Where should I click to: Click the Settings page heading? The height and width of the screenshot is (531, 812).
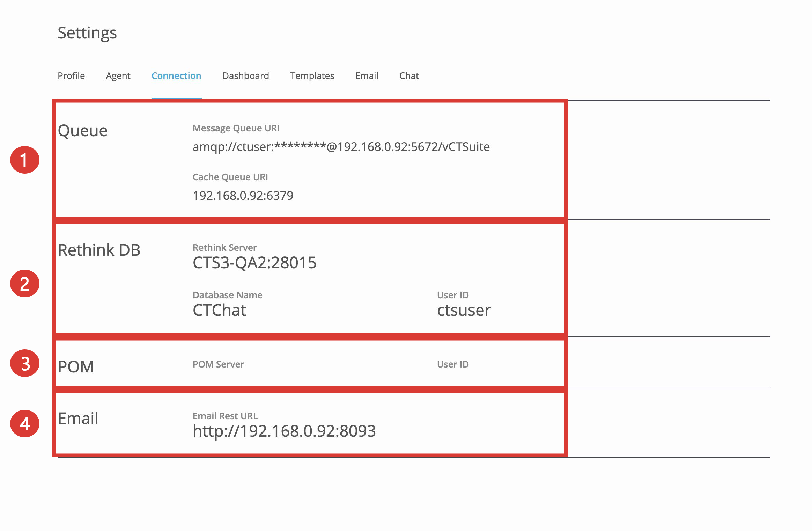pos(87,33)
